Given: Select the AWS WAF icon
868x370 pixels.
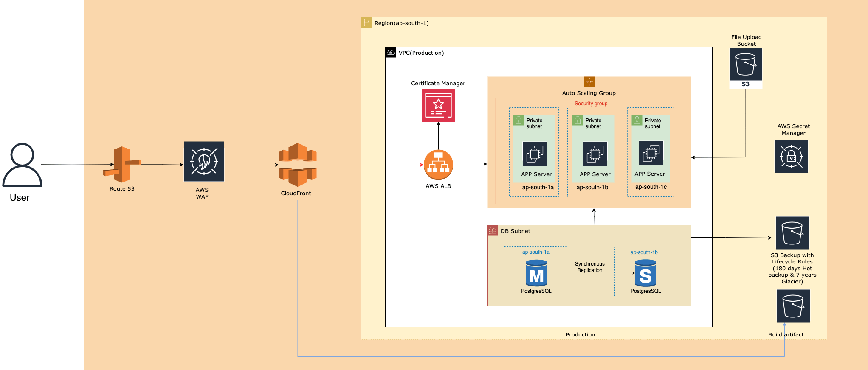Looking at the screenshot, I should pyautogui.click(x=204, y=161).
